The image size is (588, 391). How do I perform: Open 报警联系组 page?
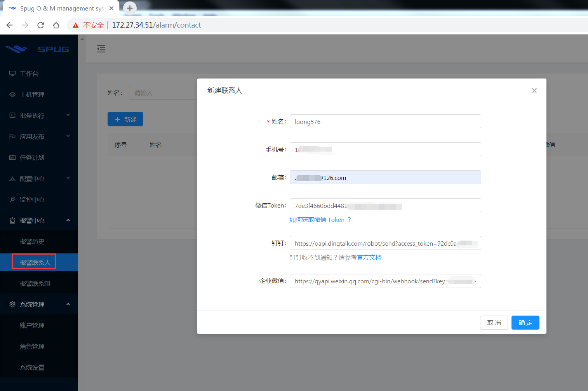click(x=39, y=283)
